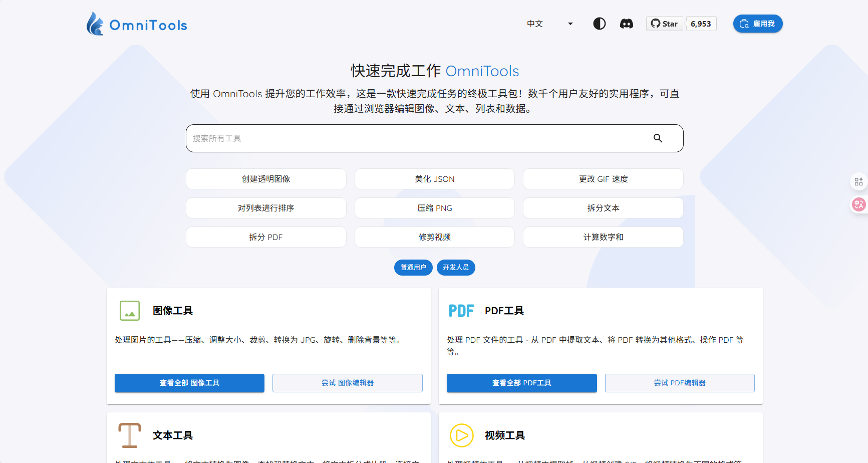Select the 普通用户 filter tab

[413, 268]
